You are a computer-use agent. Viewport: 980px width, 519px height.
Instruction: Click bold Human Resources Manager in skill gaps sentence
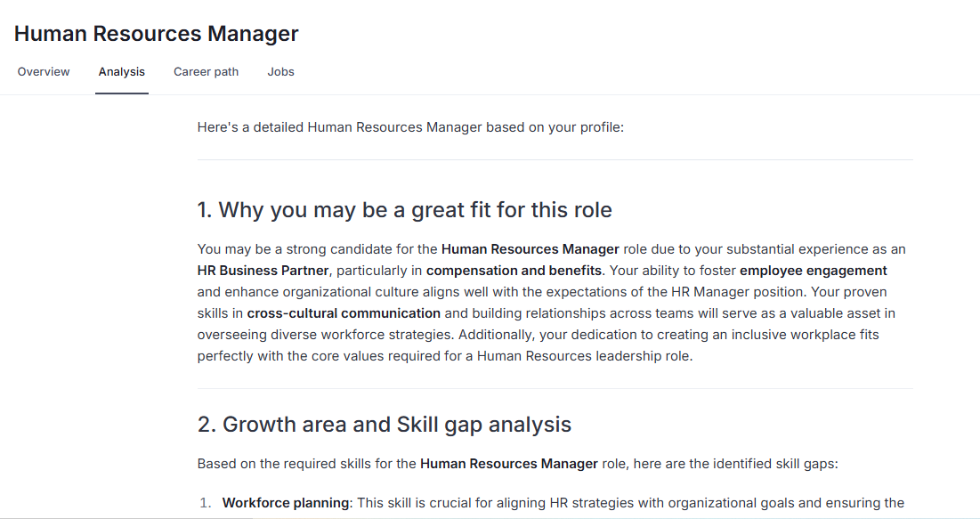509,464
